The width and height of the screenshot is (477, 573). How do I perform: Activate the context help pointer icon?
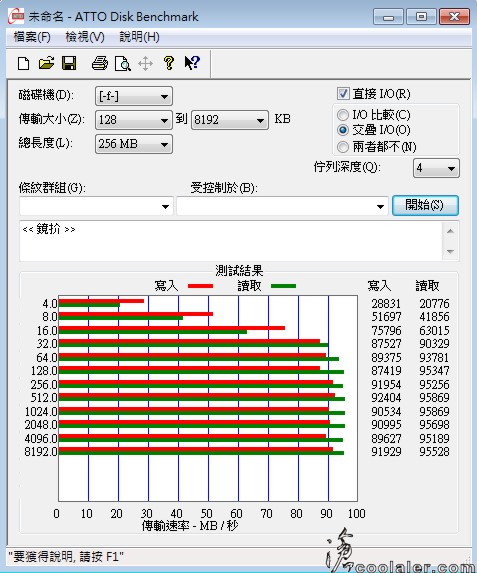[x=192, y=63]
